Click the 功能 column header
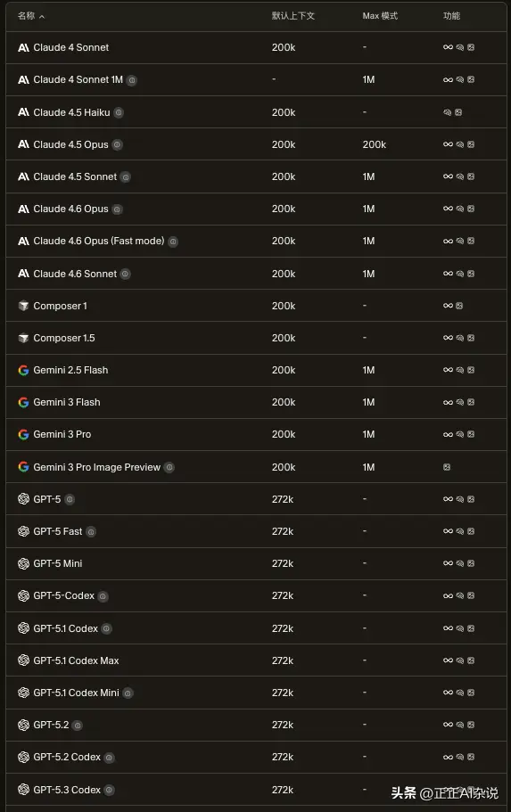The image size is (511, 812). (x=451, y=16)
